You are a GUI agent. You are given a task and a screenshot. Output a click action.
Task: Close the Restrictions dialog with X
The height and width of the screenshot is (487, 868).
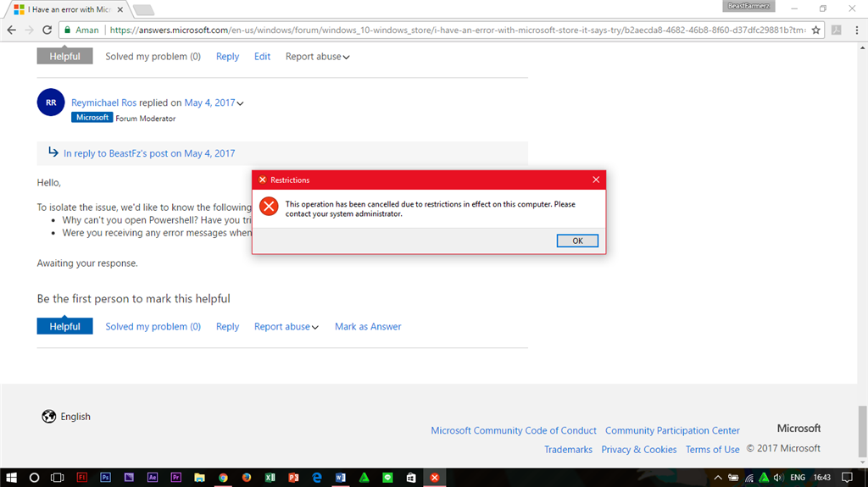596,180
